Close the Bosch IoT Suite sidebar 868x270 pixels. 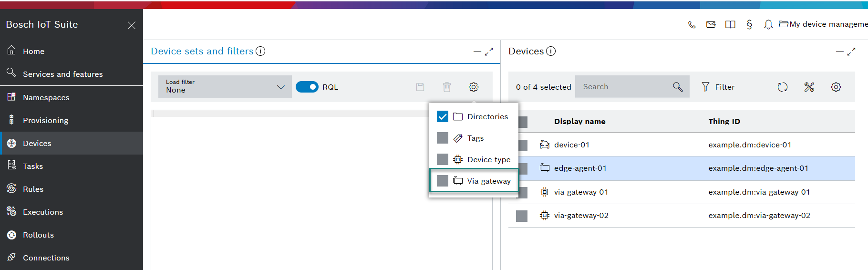pos(132,25)
